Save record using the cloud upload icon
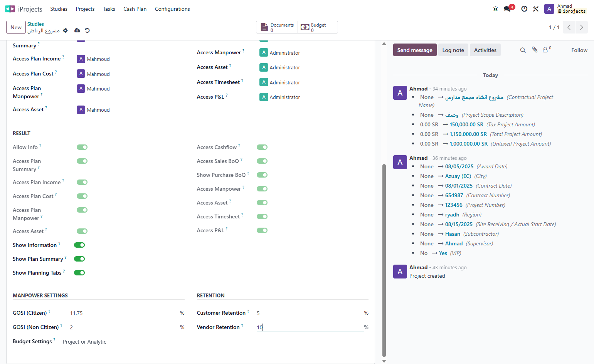Screen dimensions: 594x364 click(x=77, y=30)
